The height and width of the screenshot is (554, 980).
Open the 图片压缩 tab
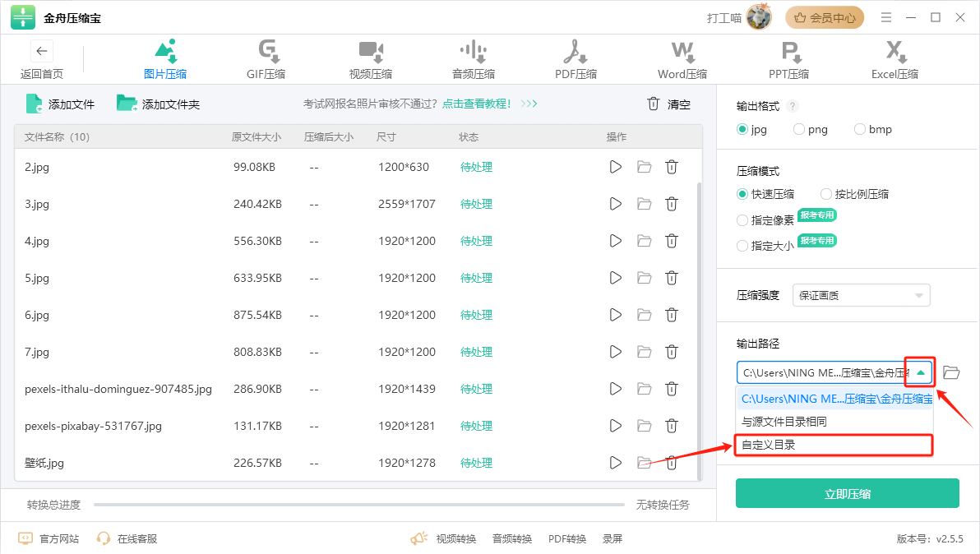pyautogui.click(x=165, y=60)
